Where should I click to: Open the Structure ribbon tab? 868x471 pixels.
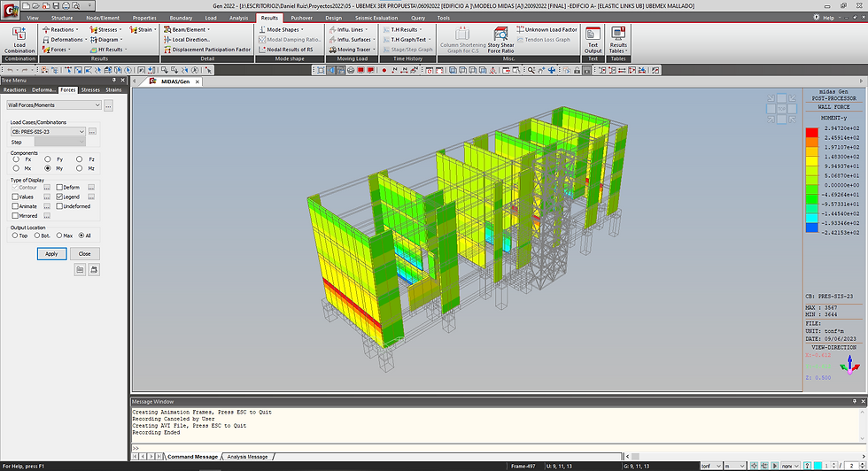tap(62, 18)
